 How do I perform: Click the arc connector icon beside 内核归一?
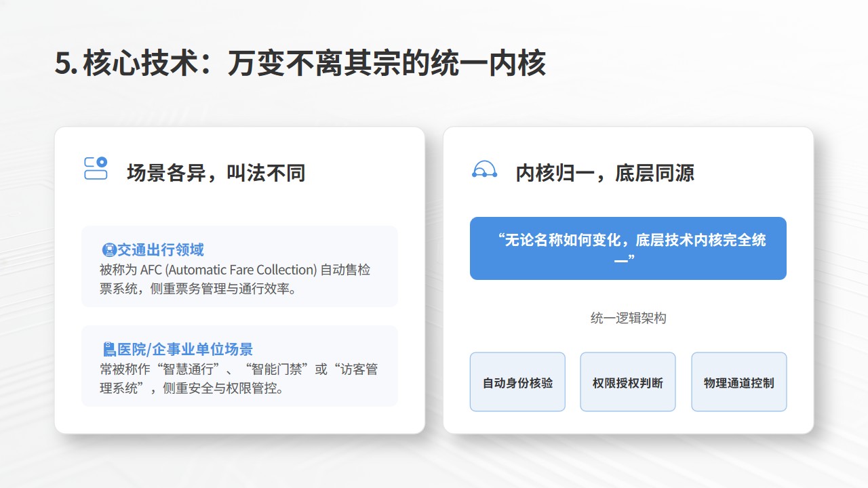[484, 169]
